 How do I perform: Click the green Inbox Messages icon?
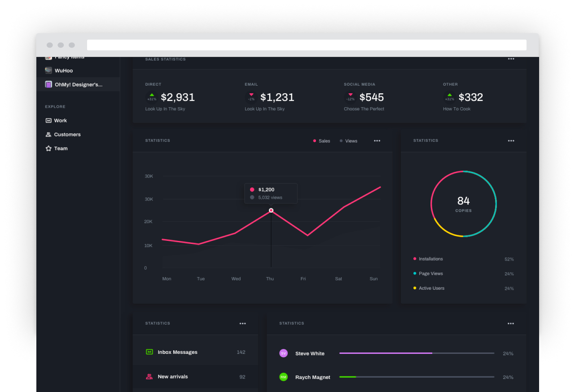click(x=149, y=352)
